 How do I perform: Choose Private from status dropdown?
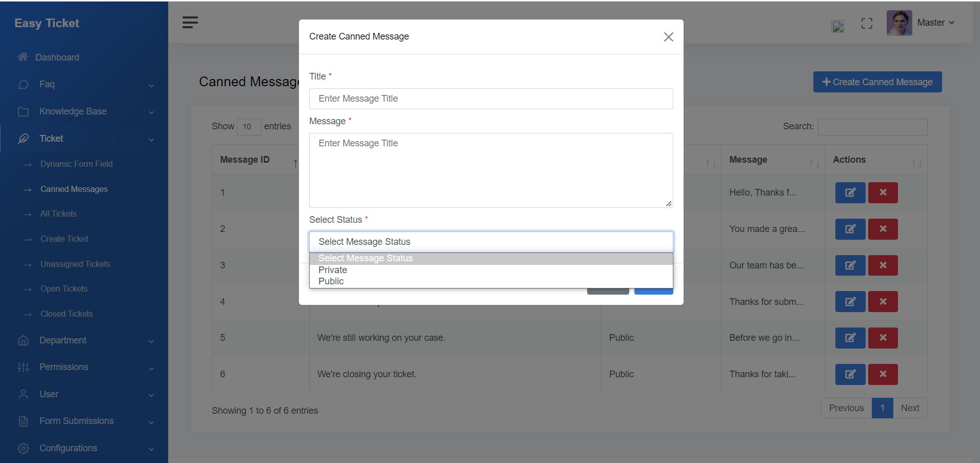tap(333, 270)
